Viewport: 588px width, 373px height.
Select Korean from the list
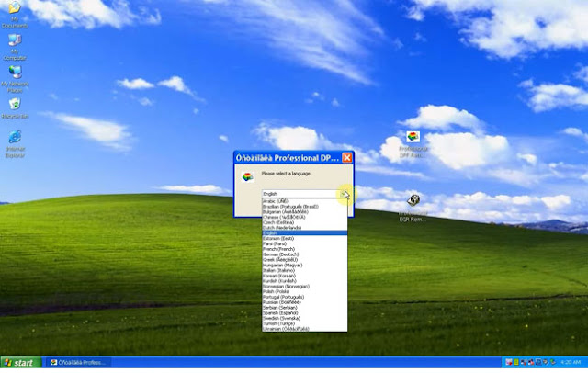tap(304, 276)
